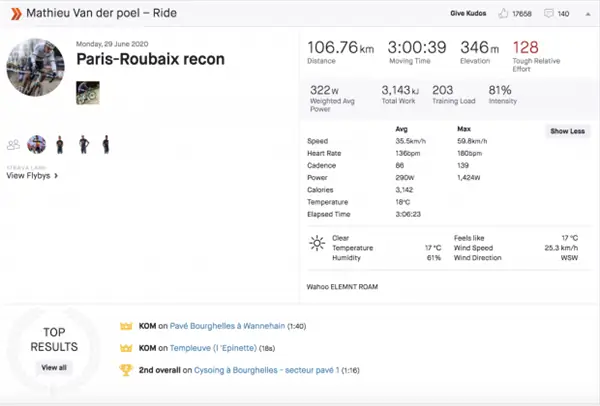
Task: Click the 346 m elevation value
Action: [480, 48]
